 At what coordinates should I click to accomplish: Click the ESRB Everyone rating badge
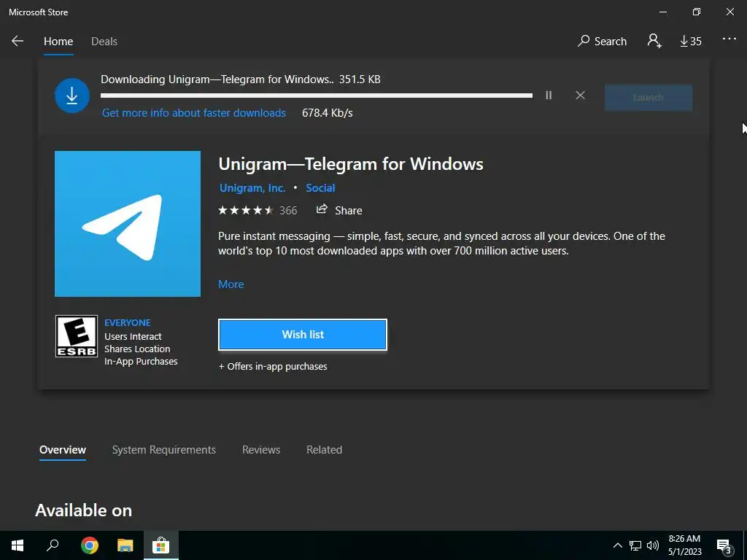77,336
